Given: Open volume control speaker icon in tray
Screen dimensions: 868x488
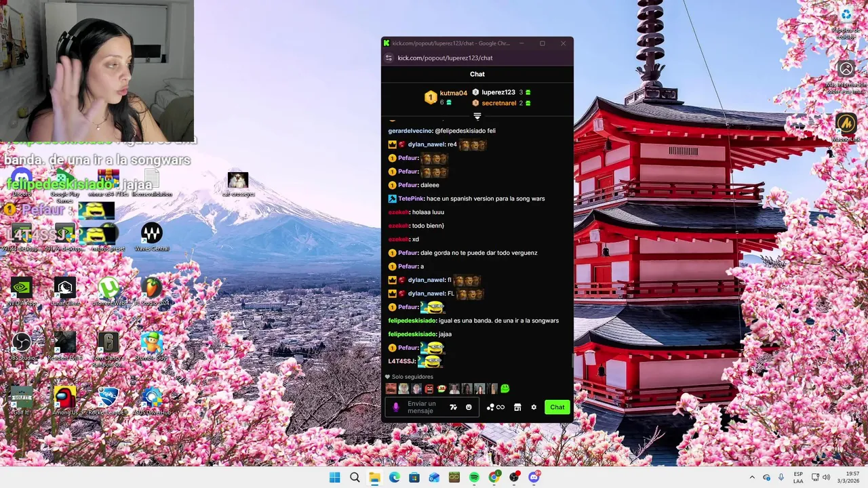Looking at the screenshot, I should [826, 478].
